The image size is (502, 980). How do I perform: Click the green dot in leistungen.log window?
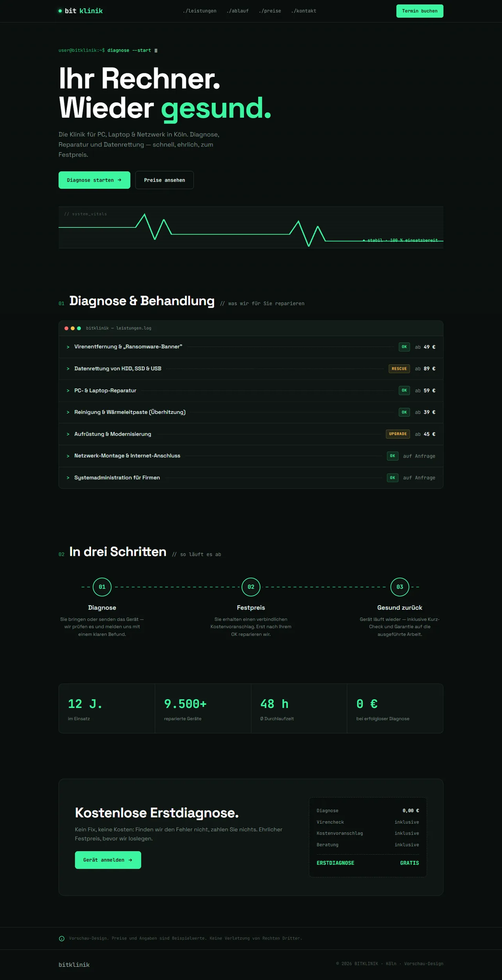point(79,328)
